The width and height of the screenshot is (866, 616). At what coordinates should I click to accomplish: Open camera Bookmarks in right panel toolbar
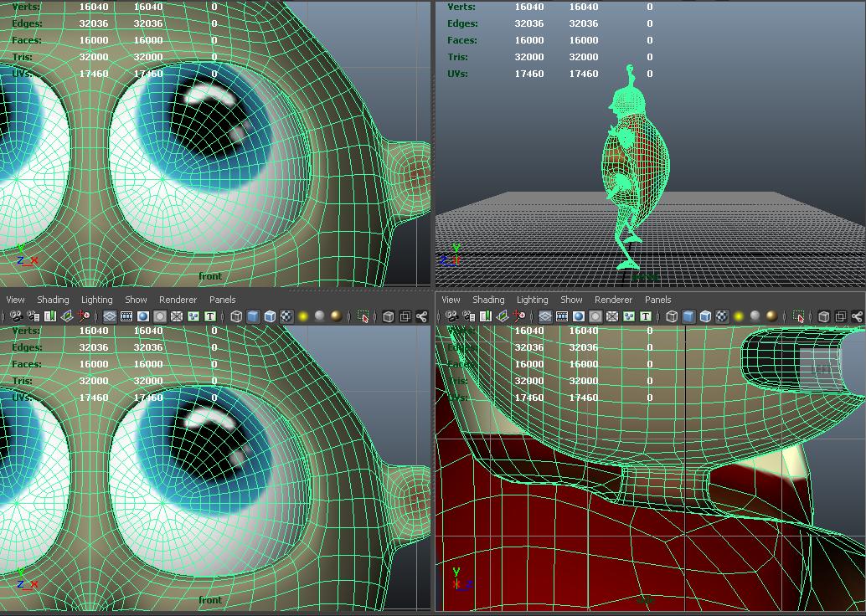coord(486,316)
